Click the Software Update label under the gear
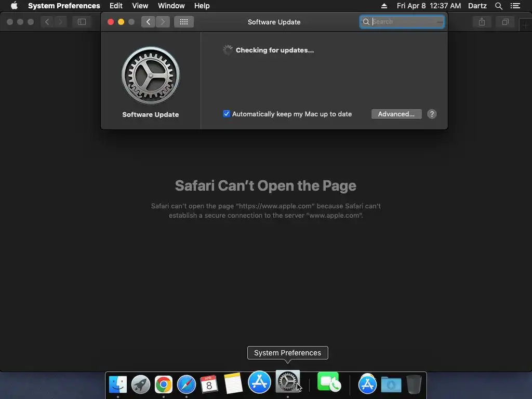Screen dimensions: 532x399 coord(150,115)
